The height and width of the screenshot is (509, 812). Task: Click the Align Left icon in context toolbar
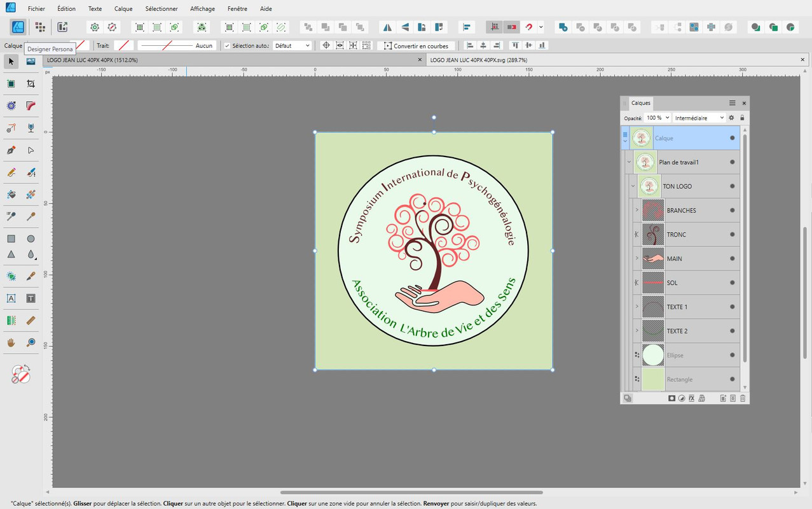point(470,45)
